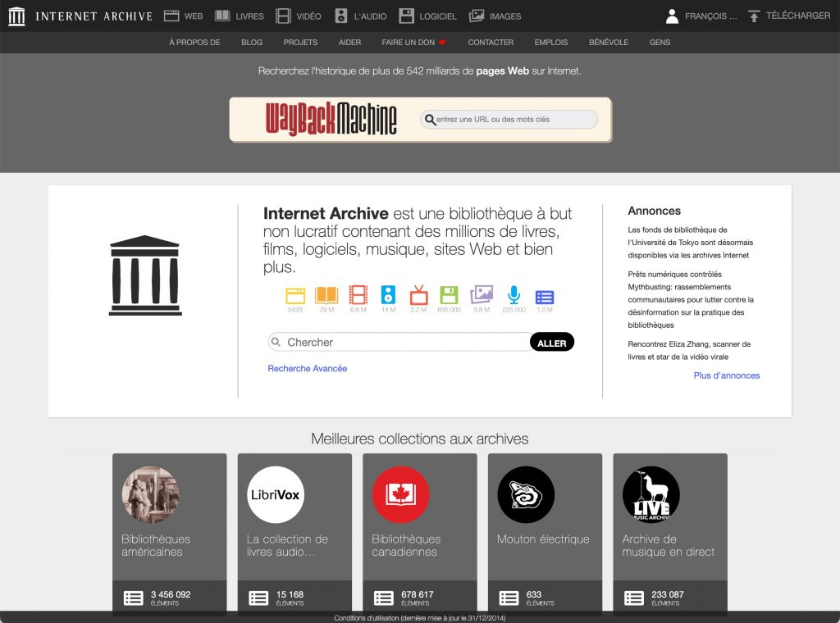The height and width of the screenshot is (623, 840).
Task: Click the yellow web pages icon
Action: coord(295,295)
